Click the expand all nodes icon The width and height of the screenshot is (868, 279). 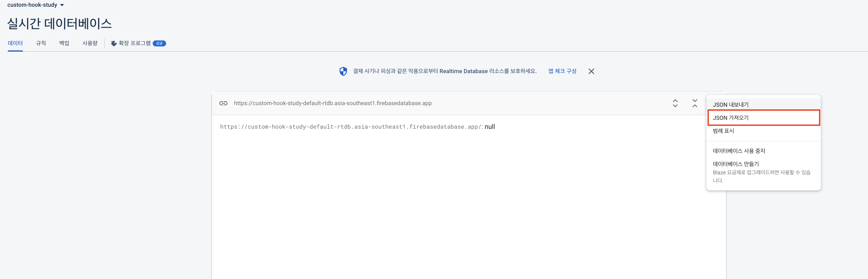(675, 103)
